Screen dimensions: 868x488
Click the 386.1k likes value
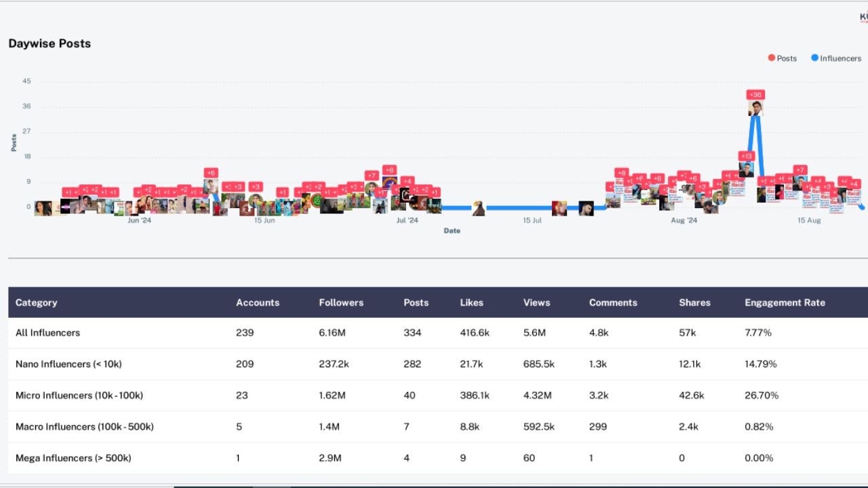tap(475, 395)
